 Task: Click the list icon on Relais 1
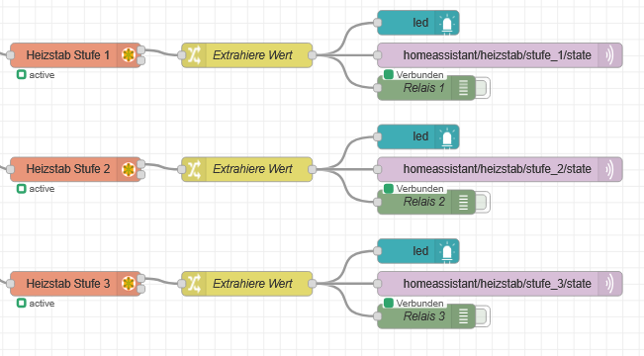[463, 88]
